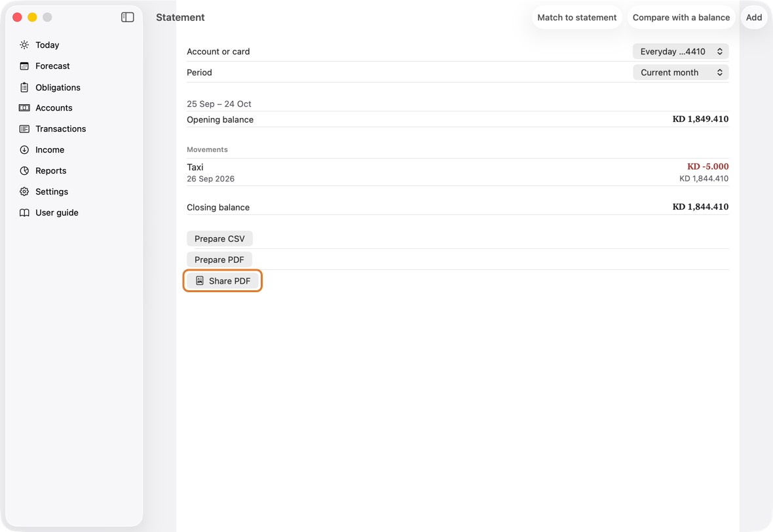Minimize window with yellow button
This screenshot has width=773, height=532.
coord(32,17)
